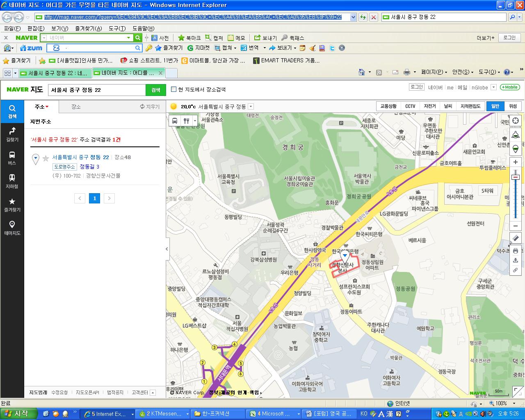Expand the weather location dropdown next to 정동
Screen dimensions: 525x420
click(251, 107)
